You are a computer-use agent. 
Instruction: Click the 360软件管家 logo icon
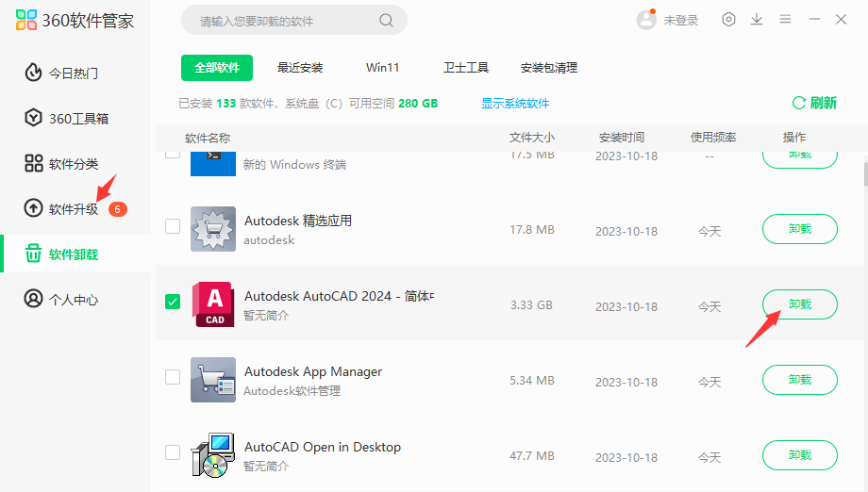[26, 20]
